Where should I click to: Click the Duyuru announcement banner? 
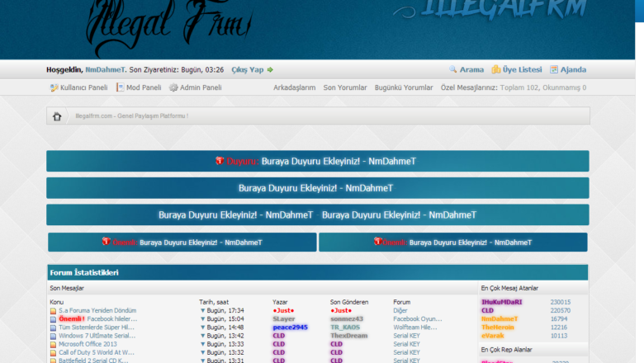tap(318, 161)
